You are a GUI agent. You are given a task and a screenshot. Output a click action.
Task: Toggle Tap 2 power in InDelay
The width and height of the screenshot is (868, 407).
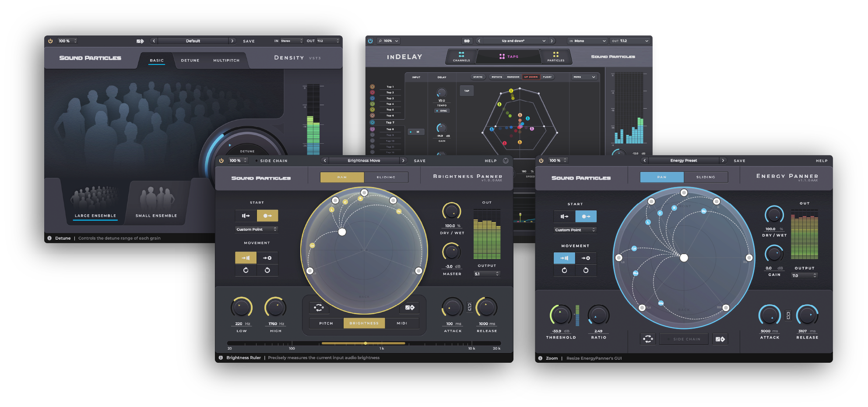click(x=373, y=92)
